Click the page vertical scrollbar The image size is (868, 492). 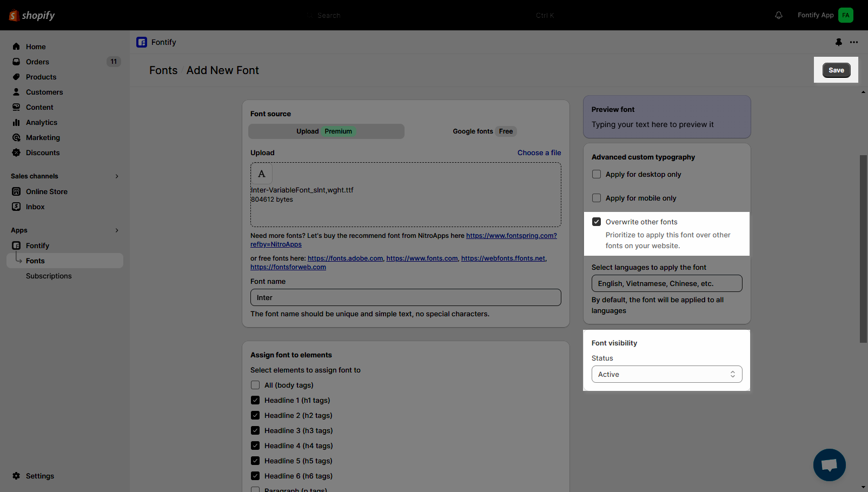click(x=863, y=249)
